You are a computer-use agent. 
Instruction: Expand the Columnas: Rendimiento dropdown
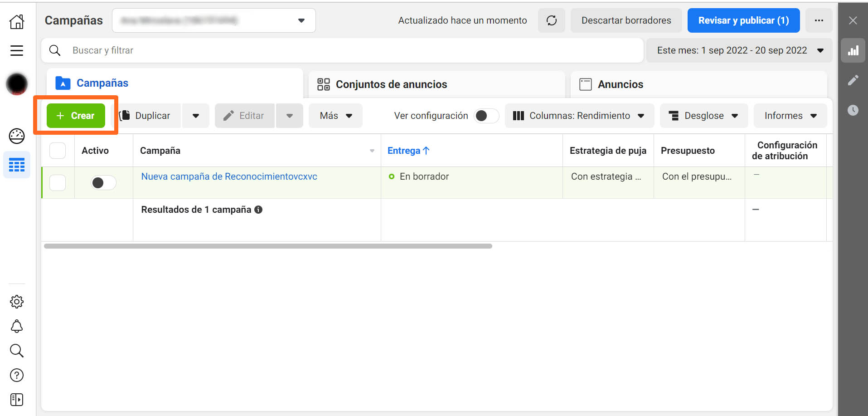[x=579, y=116]
